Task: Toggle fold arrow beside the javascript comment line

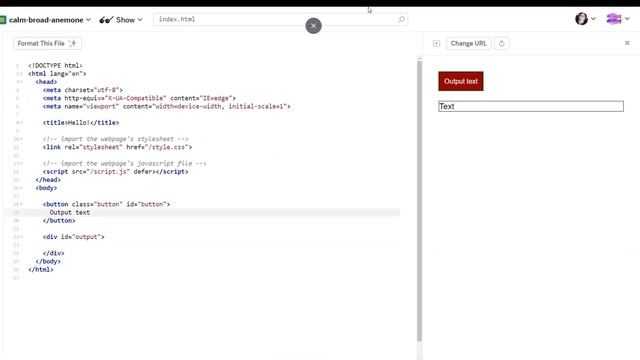Action: point(21,164)
